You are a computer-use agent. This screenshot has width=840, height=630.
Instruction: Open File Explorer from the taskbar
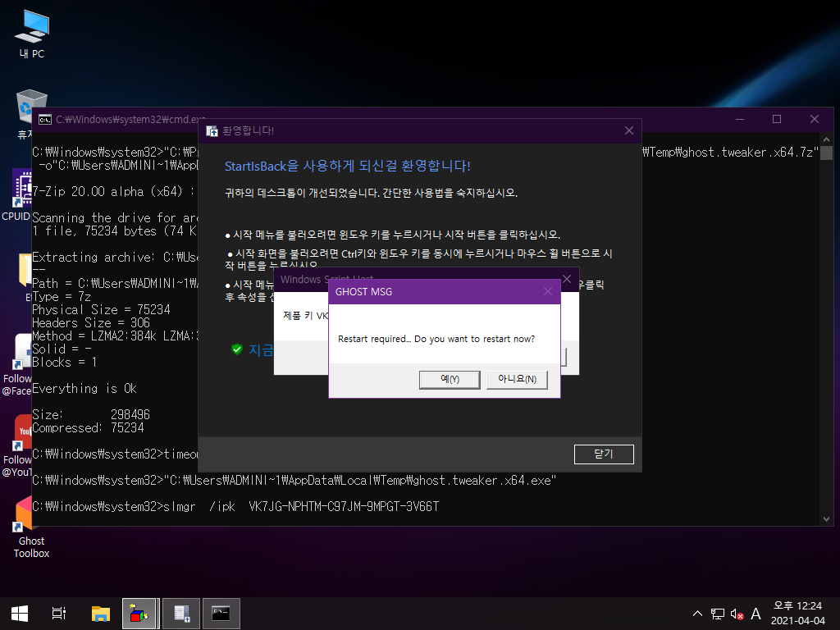pyautogui.click(x=101, y=614)
